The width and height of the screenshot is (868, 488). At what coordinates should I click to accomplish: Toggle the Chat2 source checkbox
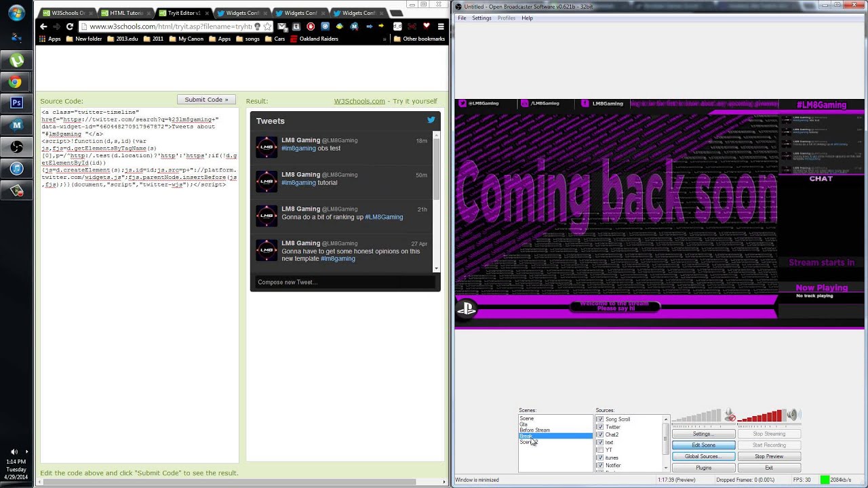[x=599, y=434]
